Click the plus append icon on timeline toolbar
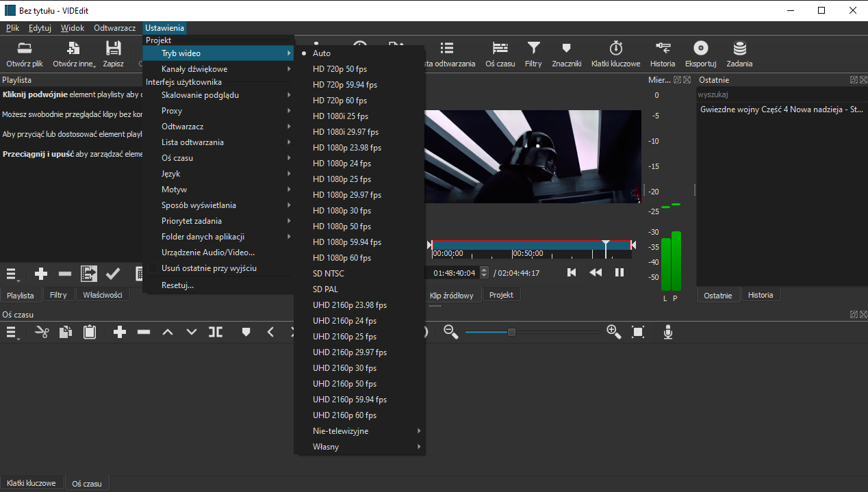868x492 pixels. click(120, 332)
